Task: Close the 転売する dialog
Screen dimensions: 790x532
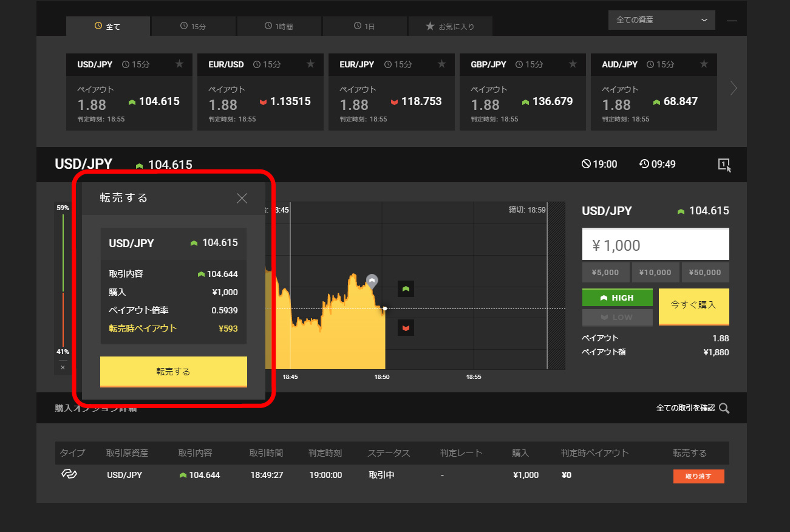Action: pos(242,198)
